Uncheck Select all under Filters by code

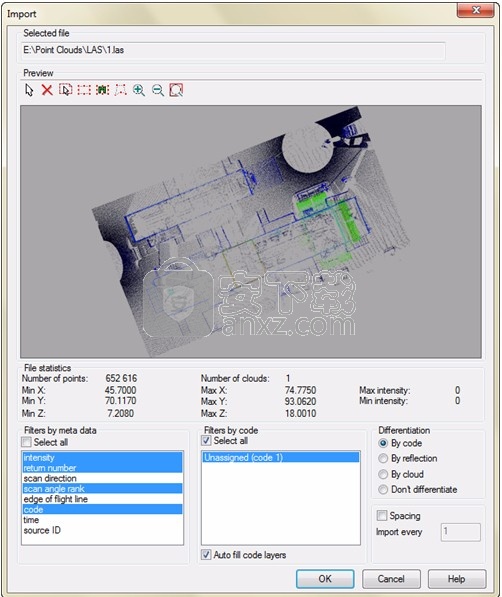206,441
